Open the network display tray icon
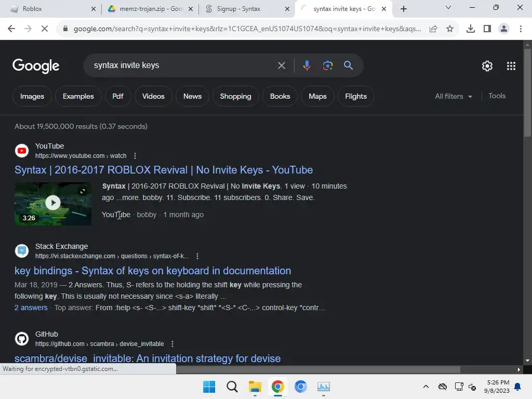 coord(459,387)
